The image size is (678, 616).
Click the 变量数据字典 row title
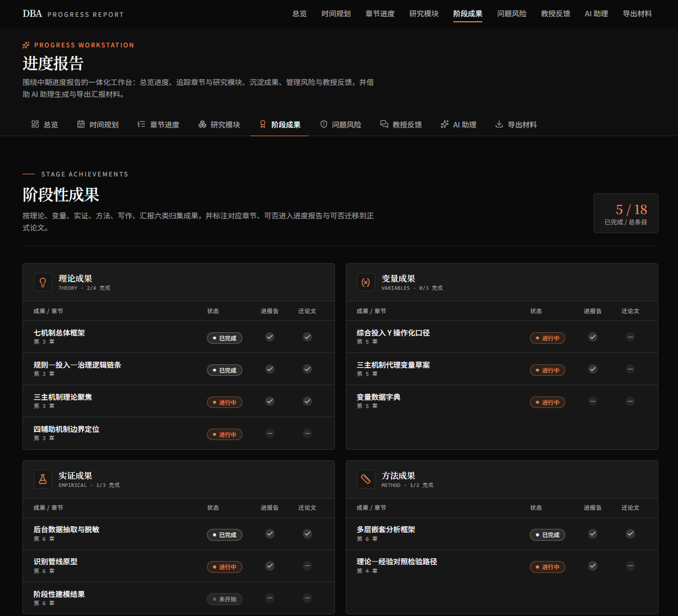point(378,397)
